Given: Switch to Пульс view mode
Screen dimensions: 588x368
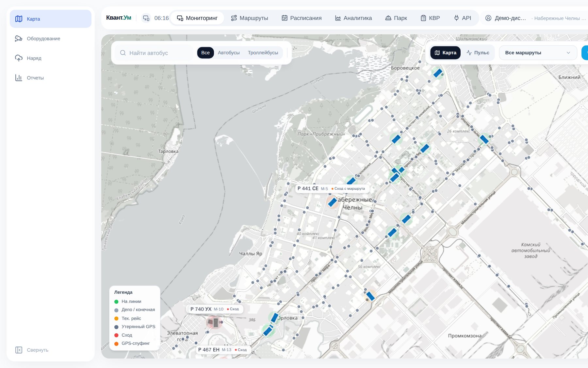Looking at the screenshot, I should click(478, 53).
